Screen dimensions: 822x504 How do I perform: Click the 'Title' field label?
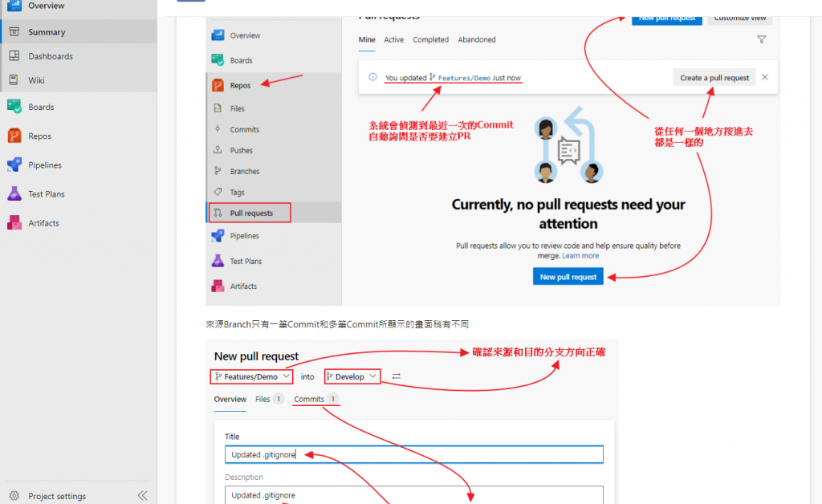[232, 437]
